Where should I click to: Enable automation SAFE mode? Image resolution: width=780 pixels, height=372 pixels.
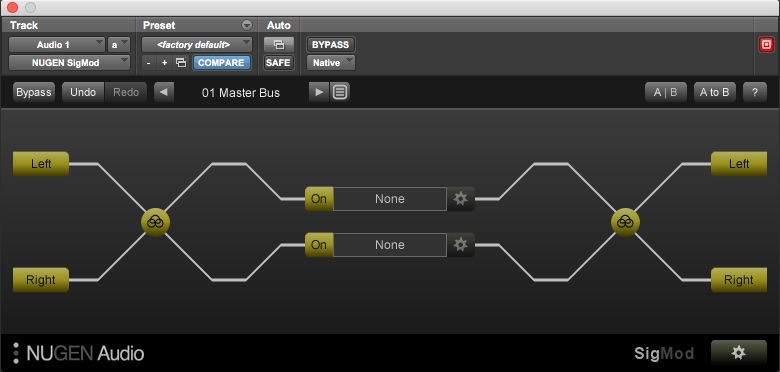coord(279,63)
